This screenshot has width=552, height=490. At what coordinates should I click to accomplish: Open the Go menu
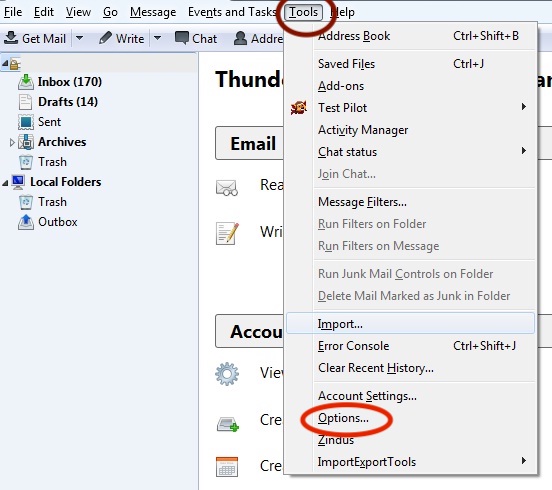110,12
